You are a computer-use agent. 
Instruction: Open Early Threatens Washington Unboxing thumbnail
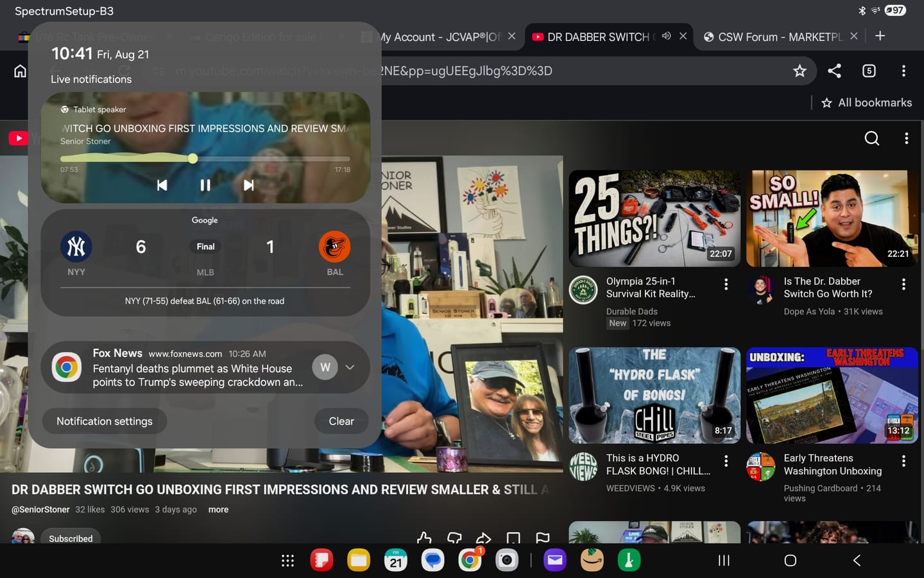coord(832,396)
